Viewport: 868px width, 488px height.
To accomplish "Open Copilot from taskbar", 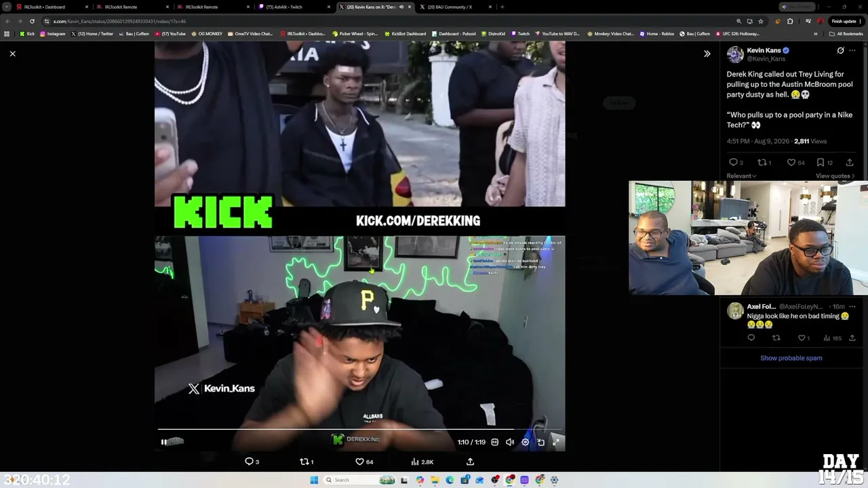I will (x=420, y=480).
